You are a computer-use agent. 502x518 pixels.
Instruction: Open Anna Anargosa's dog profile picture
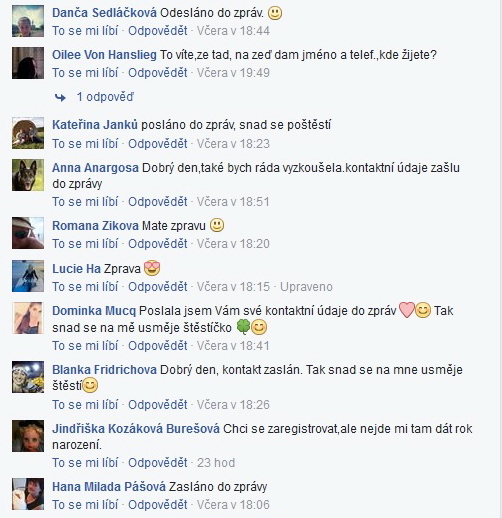click(28, 175)
